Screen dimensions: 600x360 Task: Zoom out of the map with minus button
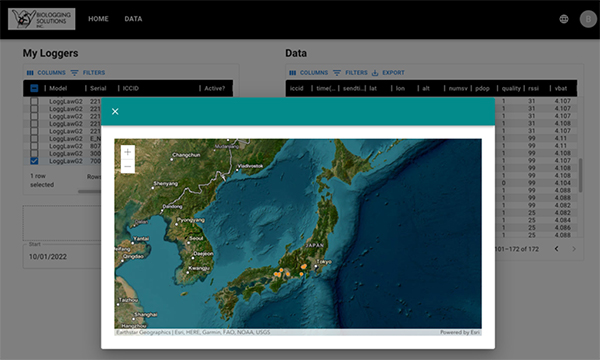128,166
